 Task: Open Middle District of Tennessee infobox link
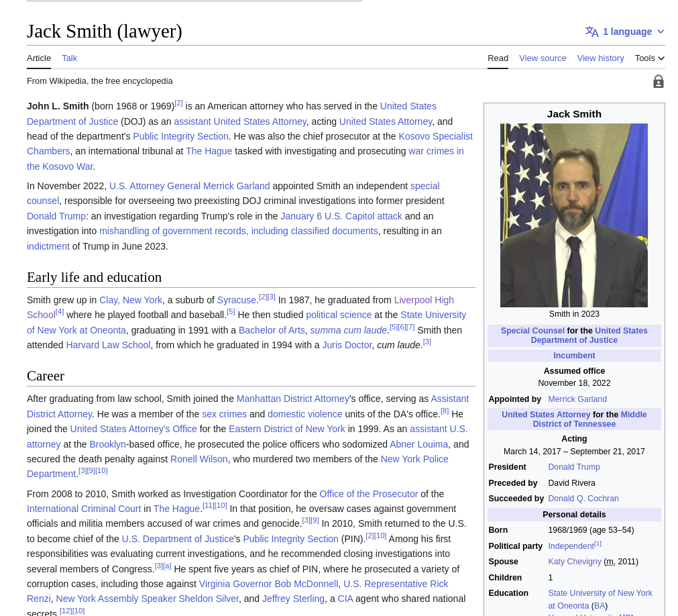(x=589, y=419)
